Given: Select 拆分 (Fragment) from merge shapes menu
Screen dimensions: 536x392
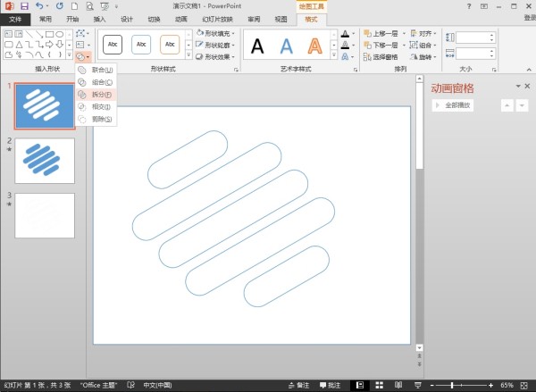Looking at the screenshot, I should [101, 94].
